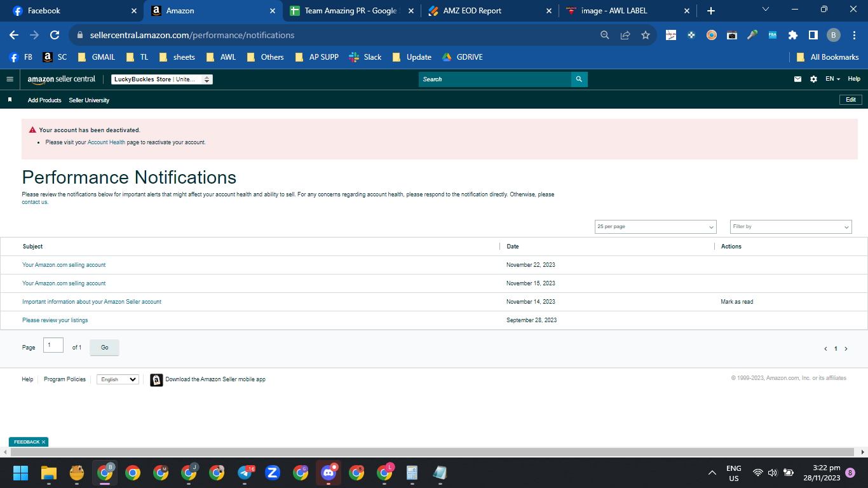Click the contact us link
The width and height of the screenshot is (868, 488).
tap(35, 202)
